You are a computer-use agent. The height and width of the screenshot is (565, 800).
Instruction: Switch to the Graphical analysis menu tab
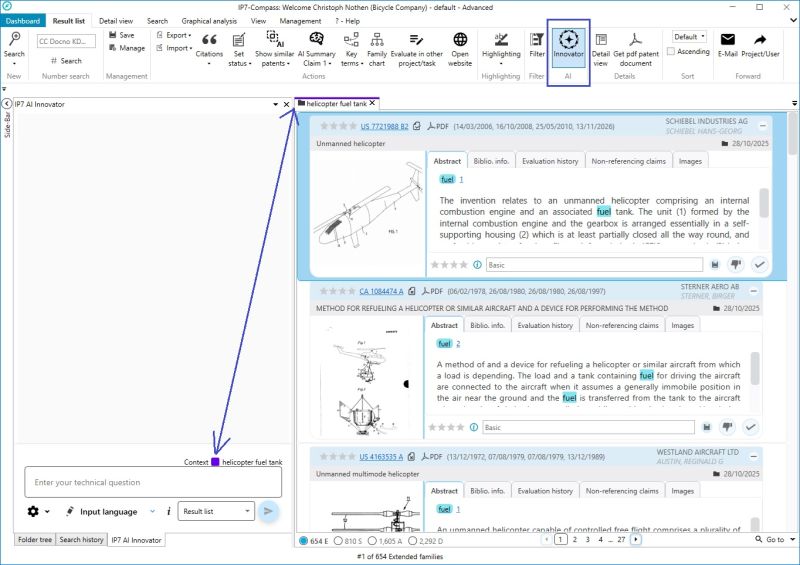click(x=208, y=20)
